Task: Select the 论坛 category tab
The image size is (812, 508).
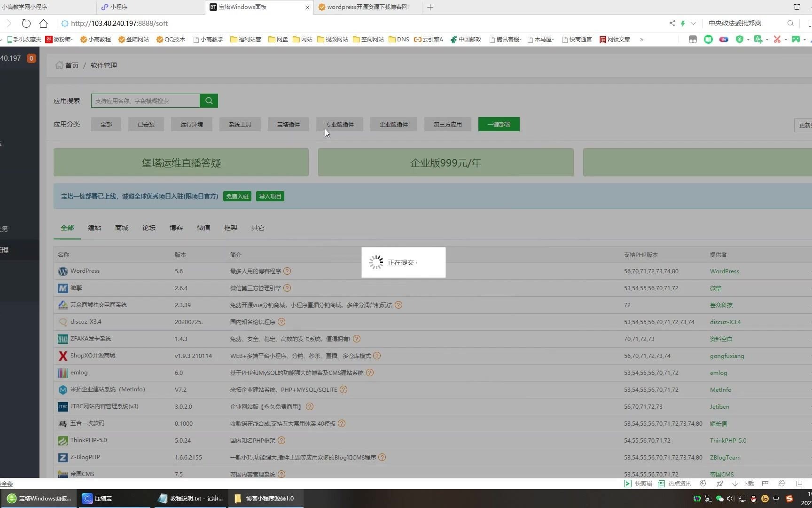Action: [149, 228]
